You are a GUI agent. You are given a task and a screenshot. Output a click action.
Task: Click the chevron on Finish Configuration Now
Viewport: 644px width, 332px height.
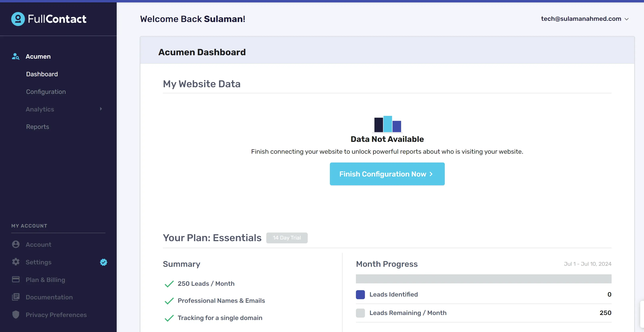click(x=431, y=174)
